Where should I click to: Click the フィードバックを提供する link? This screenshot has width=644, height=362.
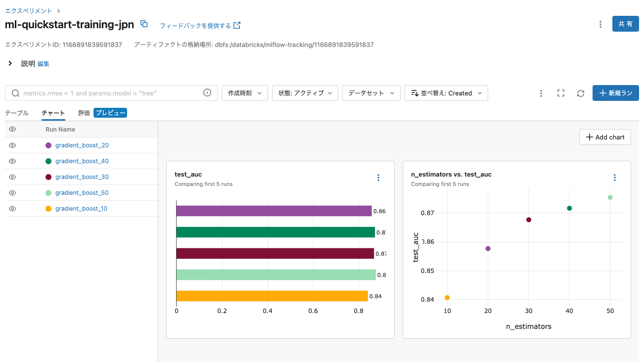click(x=195, y=25)
